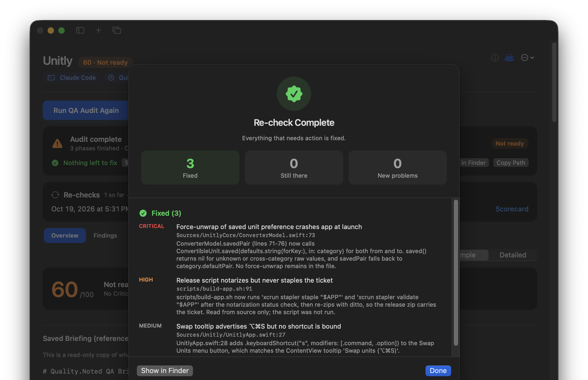
Task: Click the green verified checkmark badge
Action: click(x=294, y=94)
